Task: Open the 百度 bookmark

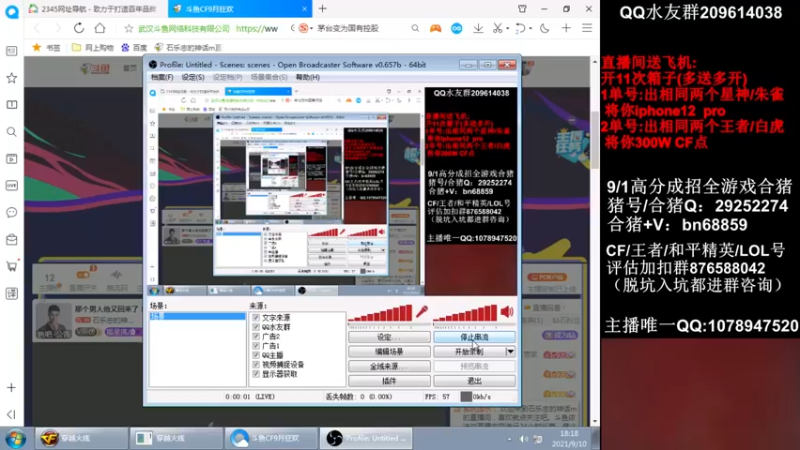Action: pos(134,47)
